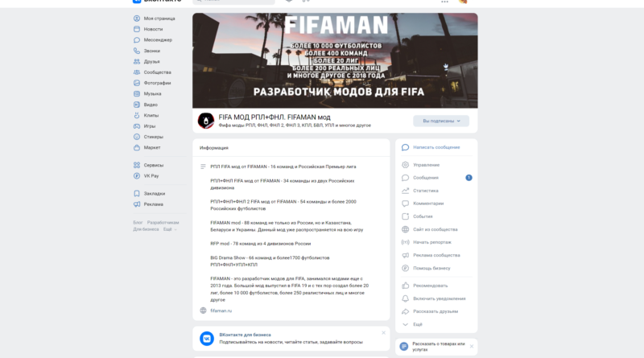Click the Управление gear icon
Viewport: 644px width, 358px height.
pos(406,165)
